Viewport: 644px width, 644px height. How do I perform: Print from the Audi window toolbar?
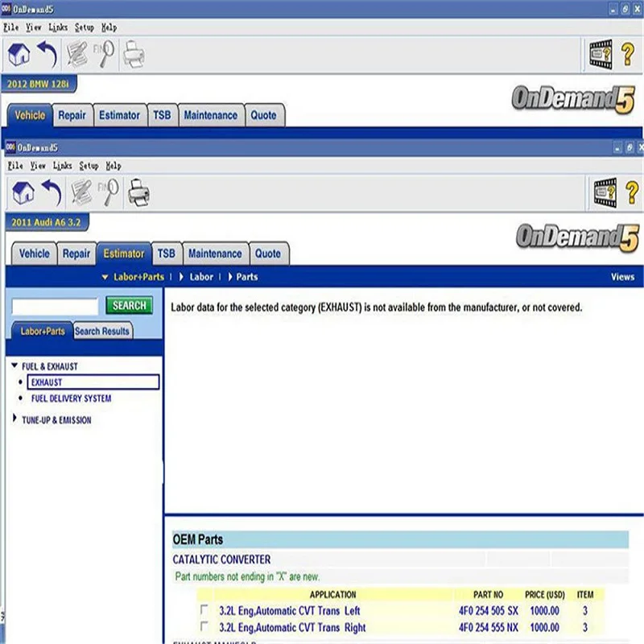[138, 192]
